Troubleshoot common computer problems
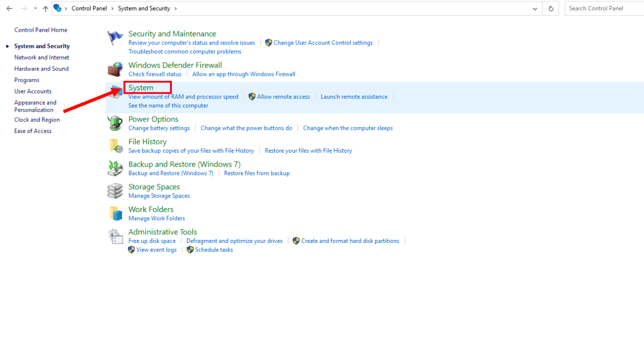The image size is (644, 347). [185, 52]
